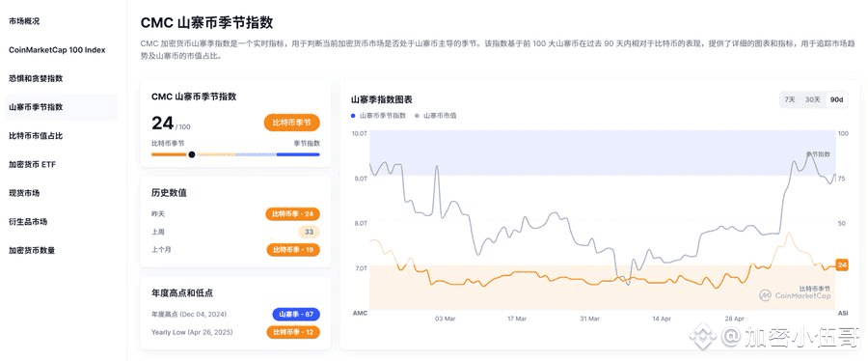Open 加密货币数量 in the sidebar
868x361 pixels.
coord(32,250)
